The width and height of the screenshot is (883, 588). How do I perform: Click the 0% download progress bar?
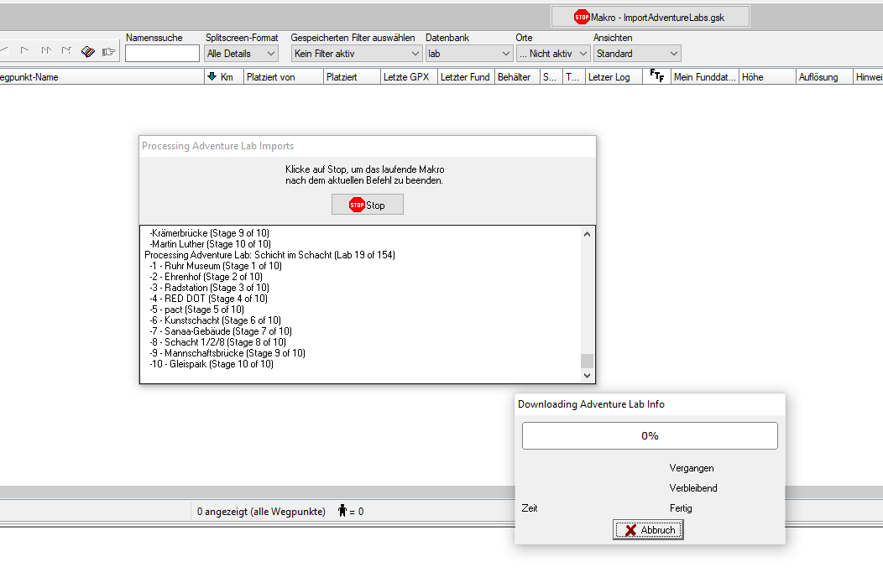pos(650,435)
